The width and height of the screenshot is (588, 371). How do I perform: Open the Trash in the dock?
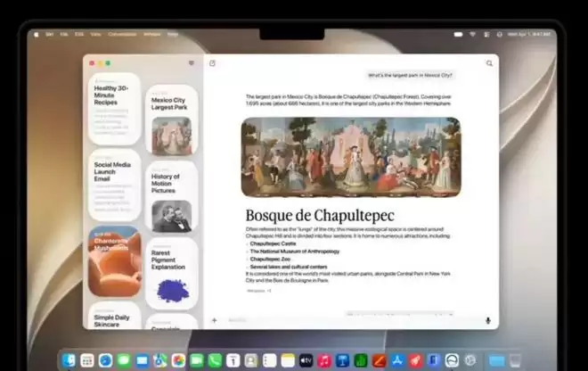pyautogui.click(x=515, y=361)
